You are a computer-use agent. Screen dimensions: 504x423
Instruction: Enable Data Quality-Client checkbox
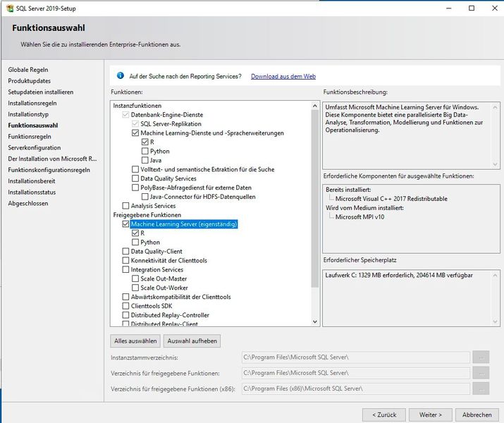click(125, 251)
